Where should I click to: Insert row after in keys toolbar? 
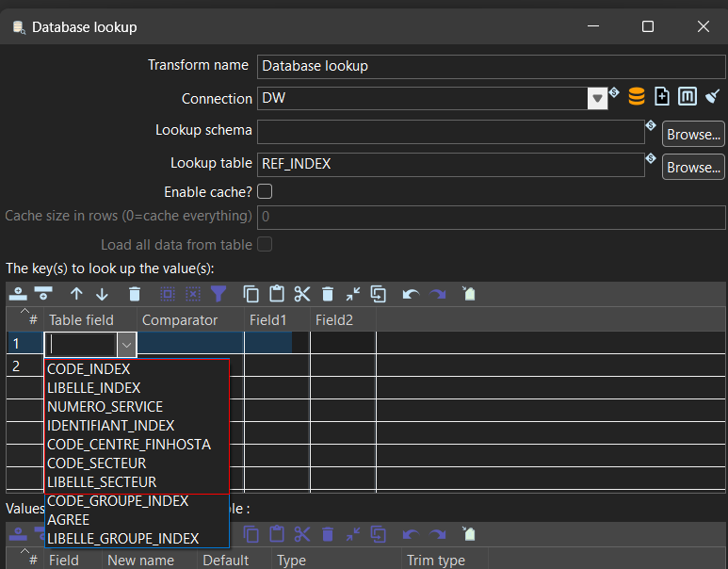43,294
